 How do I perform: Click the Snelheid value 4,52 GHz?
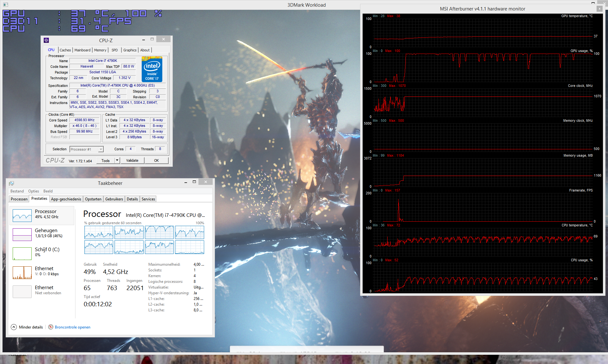coord(115,272)
